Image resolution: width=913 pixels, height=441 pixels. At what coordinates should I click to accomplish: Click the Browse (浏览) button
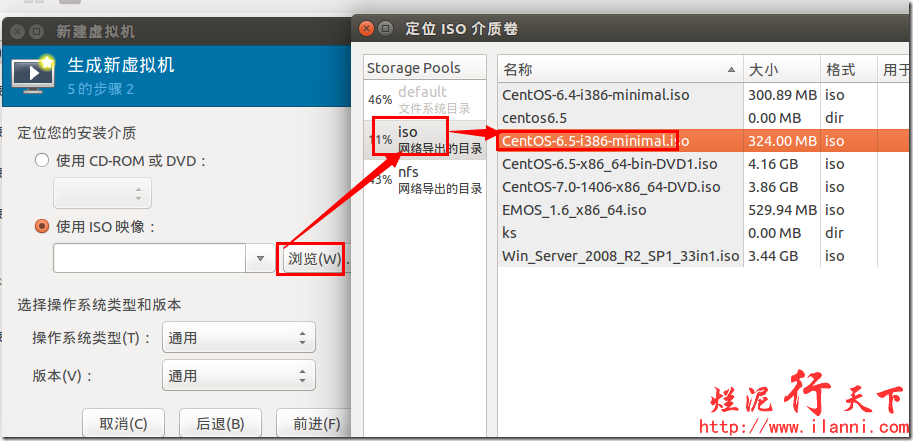[314, 259]
